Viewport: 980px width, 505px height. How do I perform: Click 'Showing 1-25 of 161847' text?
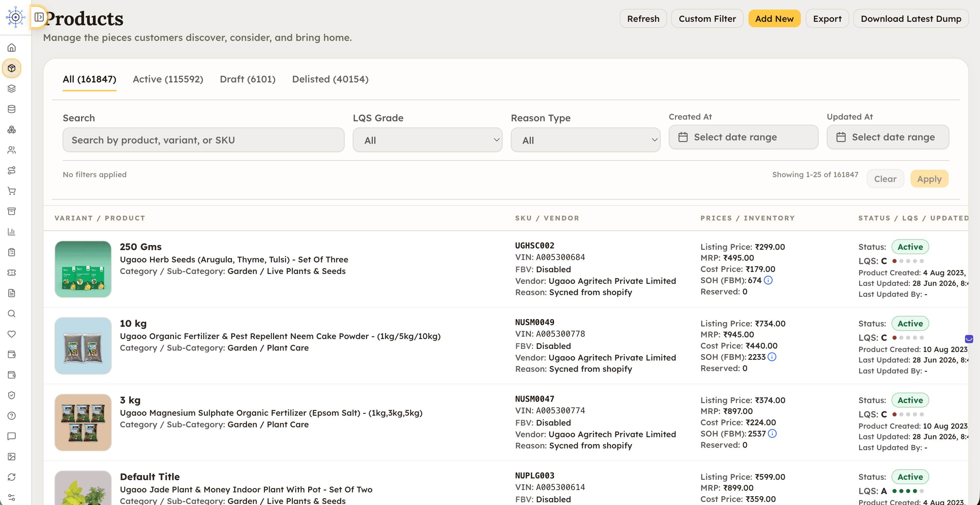815,174
